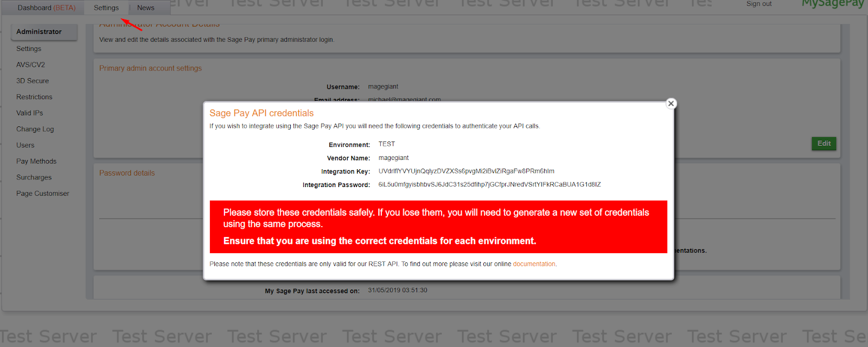868x347 pixels.
Task: Select Valid IPs in the sidebar
Action: click(x=29, y=113)
